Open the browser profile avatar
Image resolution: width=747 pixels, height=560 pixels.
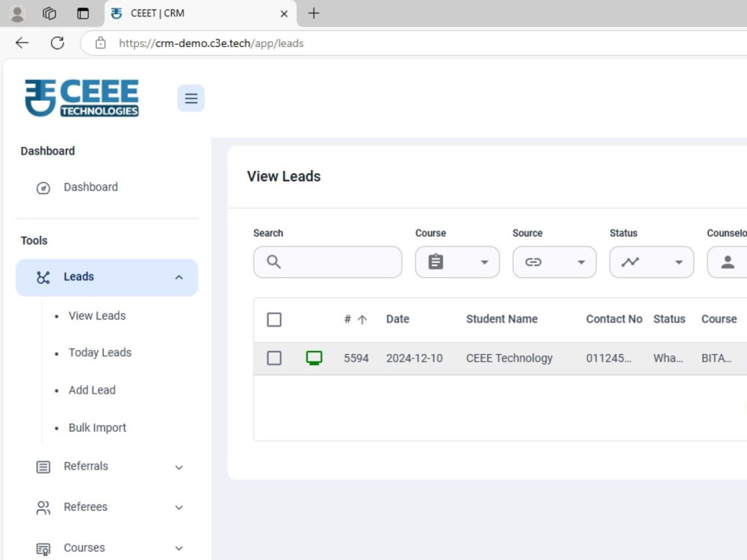coord(17,13)
